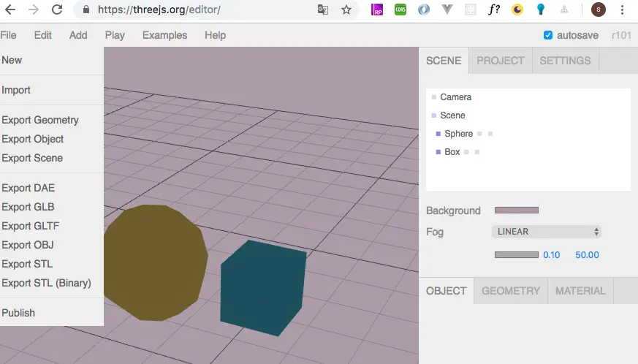Click the padlock site info icon
Screen dimensions: 638x364
click(x=86, y=10)
